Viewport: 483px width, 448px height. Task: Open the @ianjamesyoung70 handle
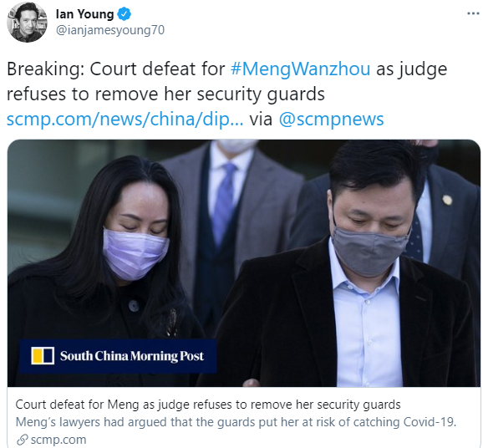[110, 30]
